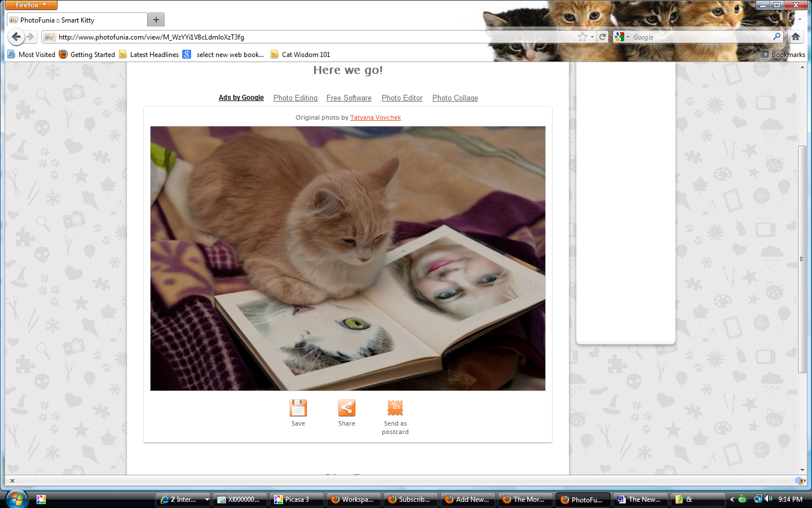Switch to the Subscrib... Firefox taskbar button
Screen dimensions: 812x508
(x=411, y=500)
